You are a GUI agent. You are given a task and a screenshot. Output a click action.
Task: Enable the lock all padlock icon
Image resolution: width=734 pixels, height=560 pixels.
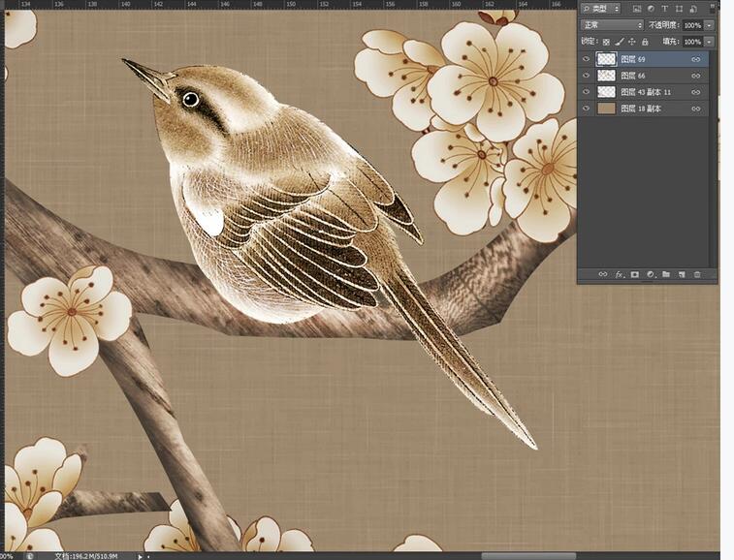coord(646,42)
